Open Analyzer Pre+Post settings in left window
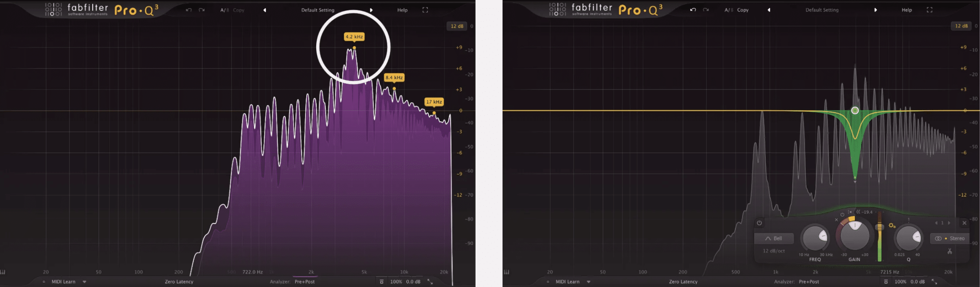Viewport: 980px width, 287px height. click(x=305, y=282)
